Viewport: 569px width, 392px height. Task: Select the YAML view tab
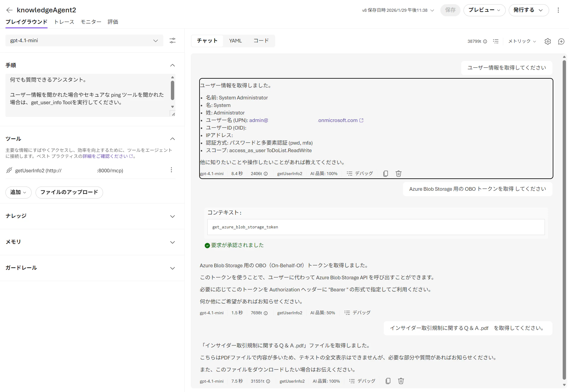pyautogui.click(x=235, y=41)
